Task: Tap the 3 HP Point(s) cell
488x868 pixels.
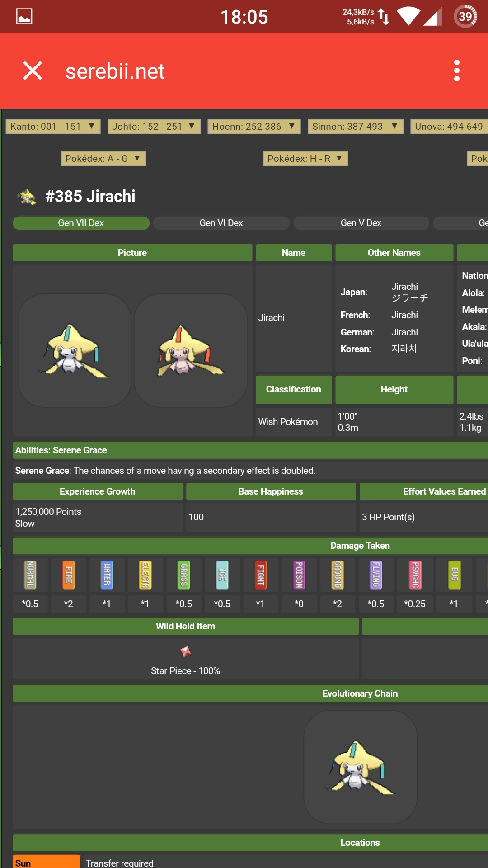Action: click(x=424, y=517)
